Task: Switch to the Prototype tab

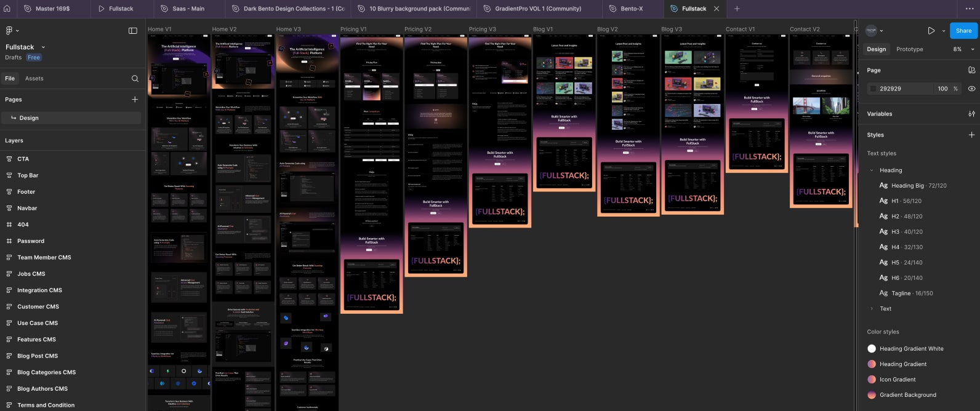Action: (910, 49)
